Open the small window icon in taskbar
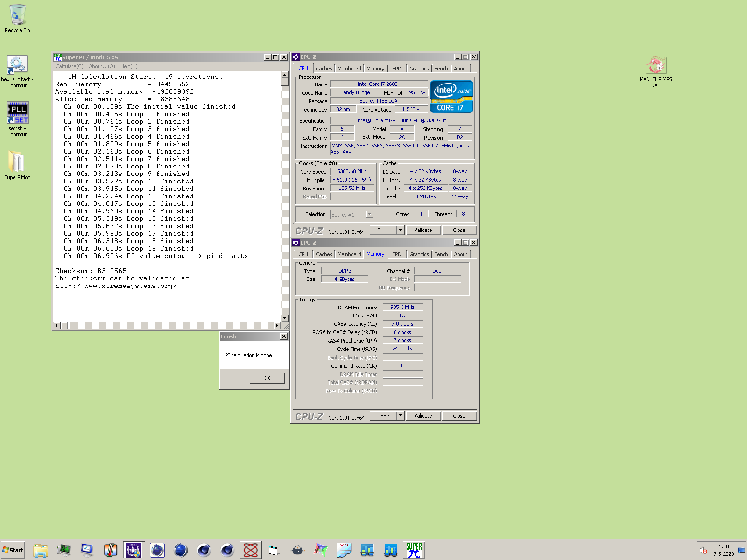The image size is (747, 560). pyautogui.click(x=274, y=551)
